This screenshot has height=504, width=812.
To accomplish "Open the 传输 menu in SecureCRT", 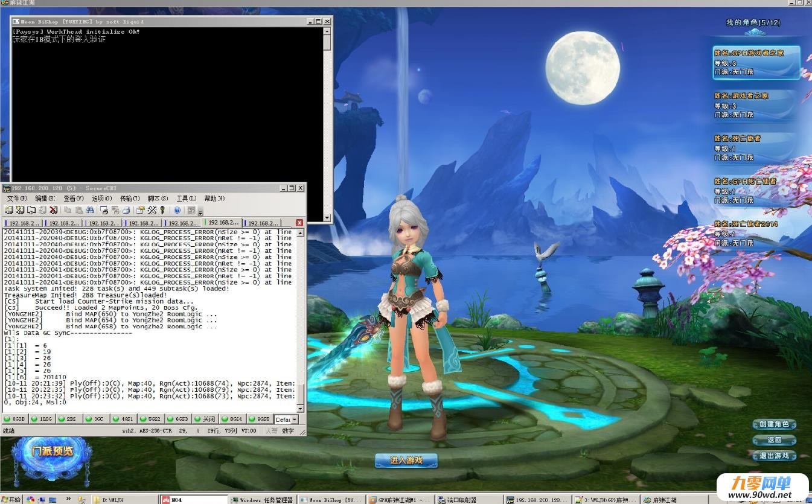I will coord(130,198).
